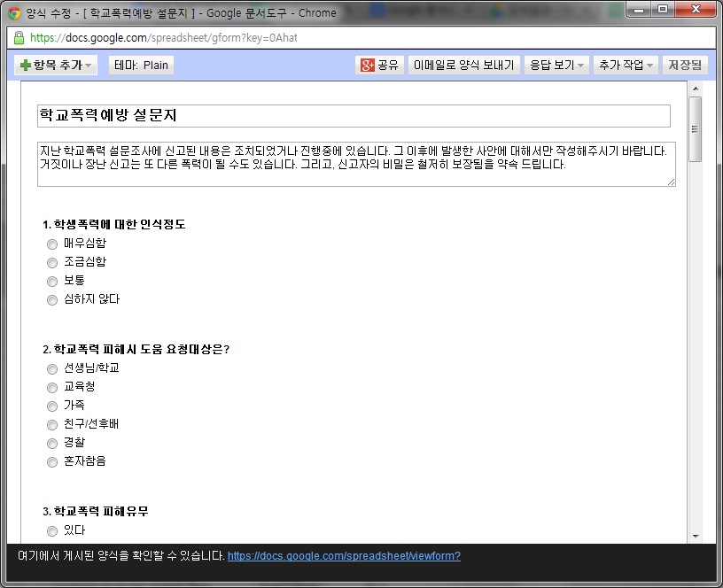723x588 pixels.
Task: Click the scrollbar up arrow
Action: 696,89
